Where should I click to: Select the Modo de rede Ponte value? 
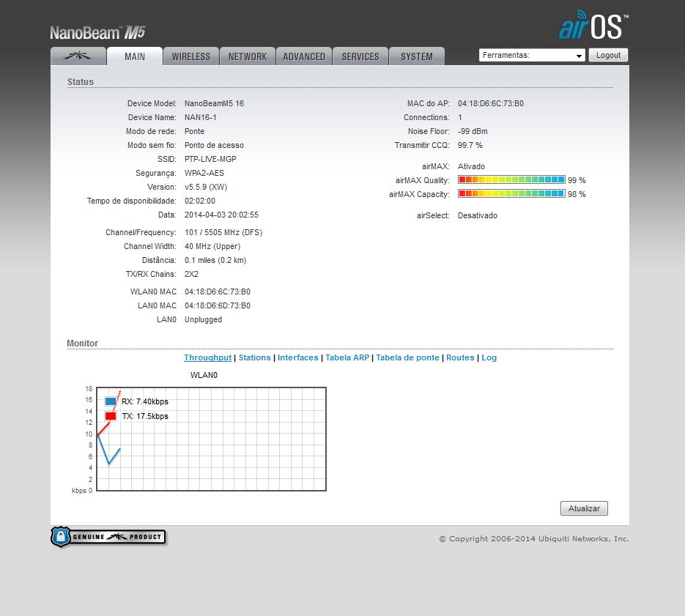coord(194,131)
